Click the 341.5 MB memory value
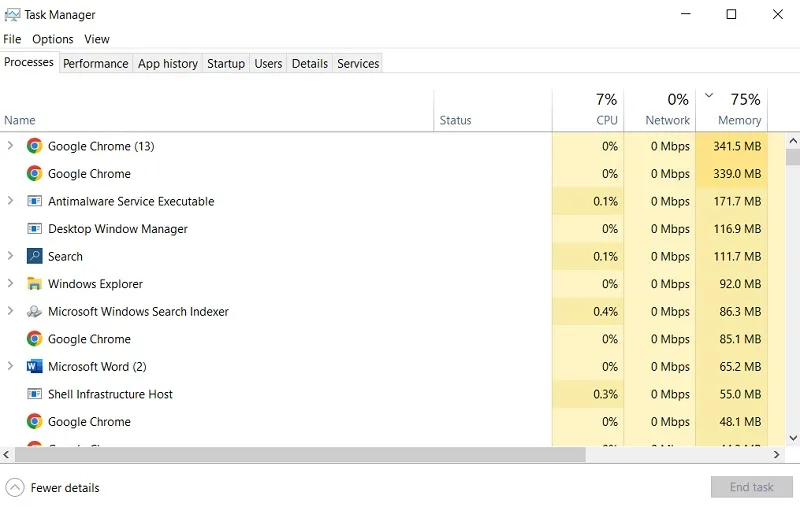 pyautogui.click(x=737, y=146)
